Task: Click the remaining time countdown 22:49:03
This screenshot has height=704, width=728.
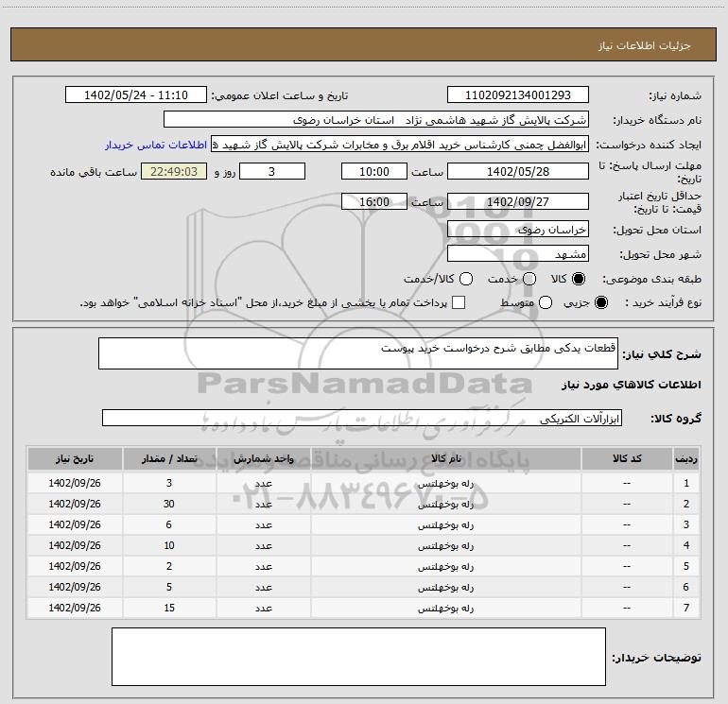Action: (173, 171)
